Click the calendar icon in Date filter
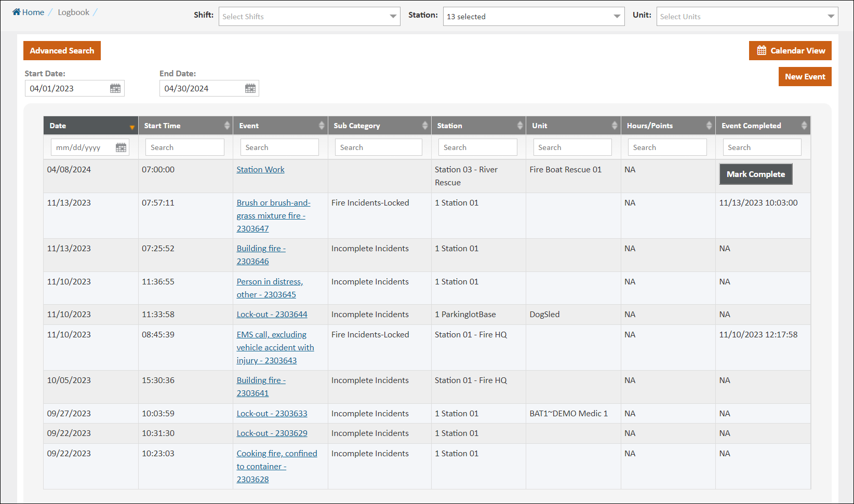The height and width of the screenshot is (504, 854). pyautogui.click(x=121, y=147)
